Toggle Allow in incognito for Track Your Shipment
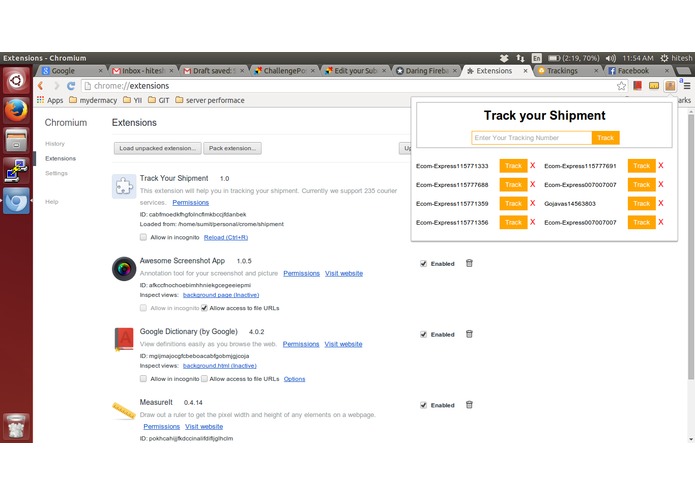Screen dimensions: 695x494 tap(143, 237)
